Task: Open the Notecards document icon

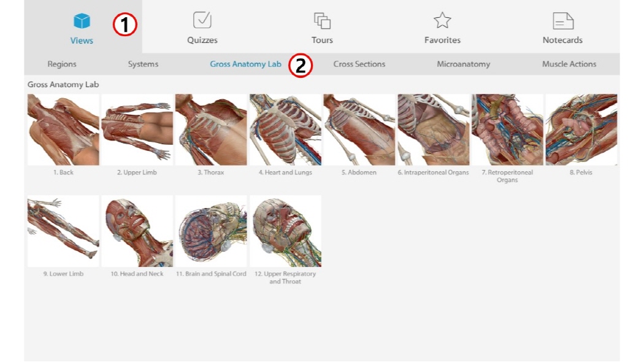Action: click(x=562, y=20)
